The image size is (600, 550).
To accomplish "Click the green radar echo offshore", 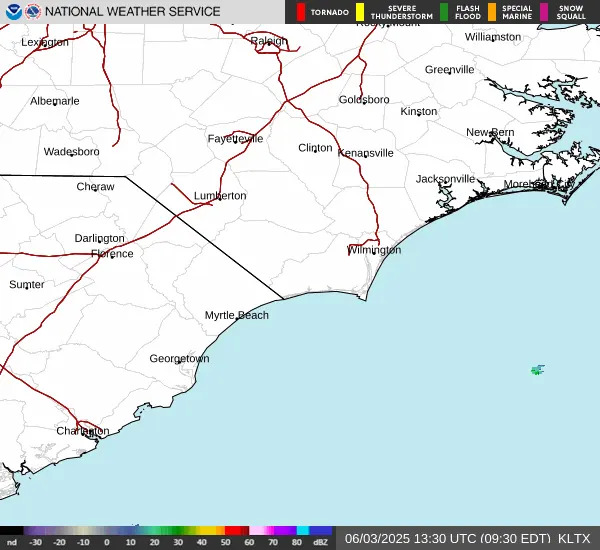I will coord(538,370).
